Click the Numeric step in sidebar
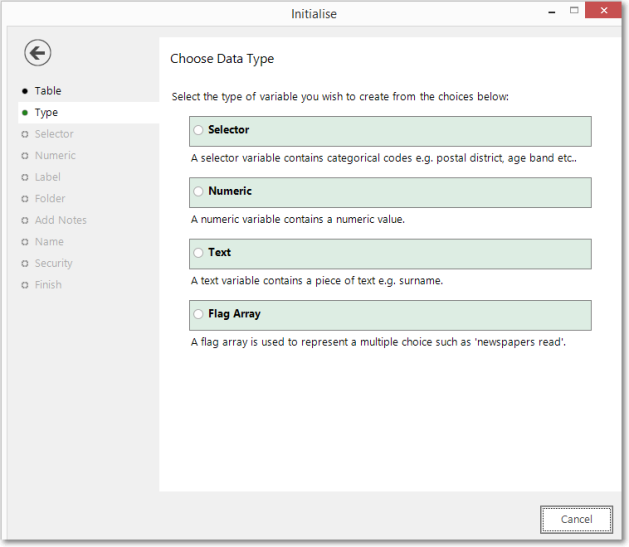Image resolution: width=629 pixels, height=547 pixels. tap(55, 156)
